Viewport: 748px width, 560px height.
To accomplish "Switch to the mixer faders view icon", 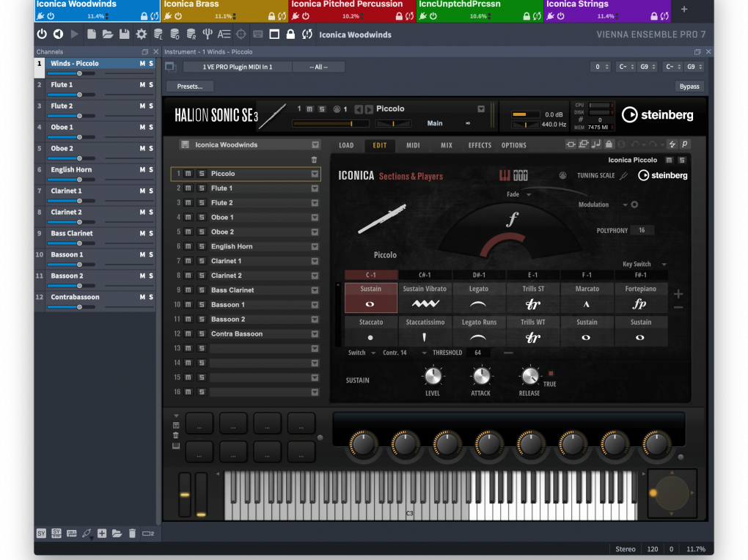I will coord(521,175).
